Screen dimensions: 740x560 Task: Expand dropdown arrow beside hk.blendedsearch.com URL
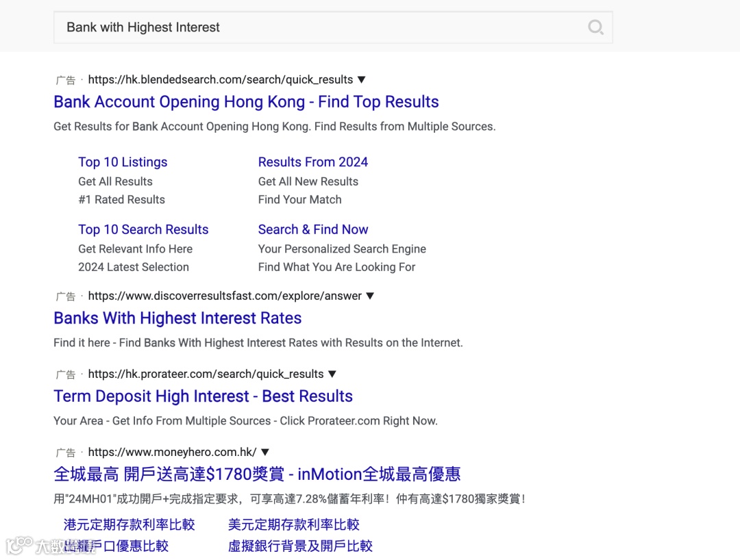tap(362, 79)
